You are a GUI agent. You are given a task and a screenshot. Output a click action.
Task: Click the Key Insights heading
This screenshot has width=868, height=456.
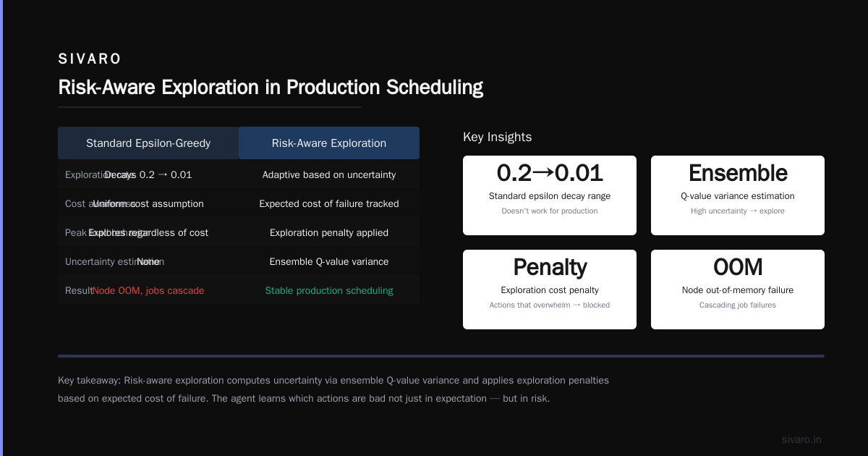coord(497,137)
